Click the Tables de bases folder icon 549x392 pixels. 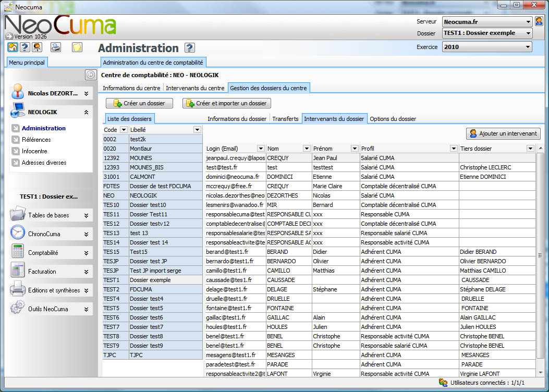[18, 214]
